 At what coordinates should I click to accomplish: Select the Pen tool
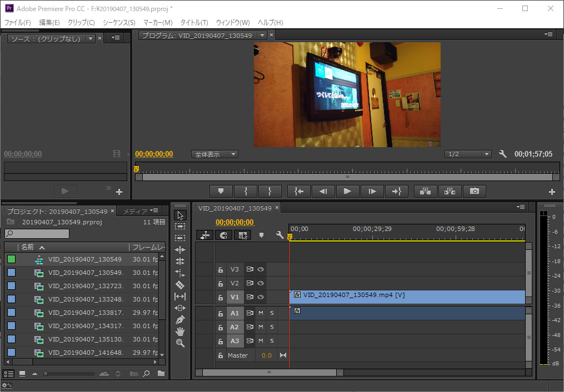tap(180, 320)
